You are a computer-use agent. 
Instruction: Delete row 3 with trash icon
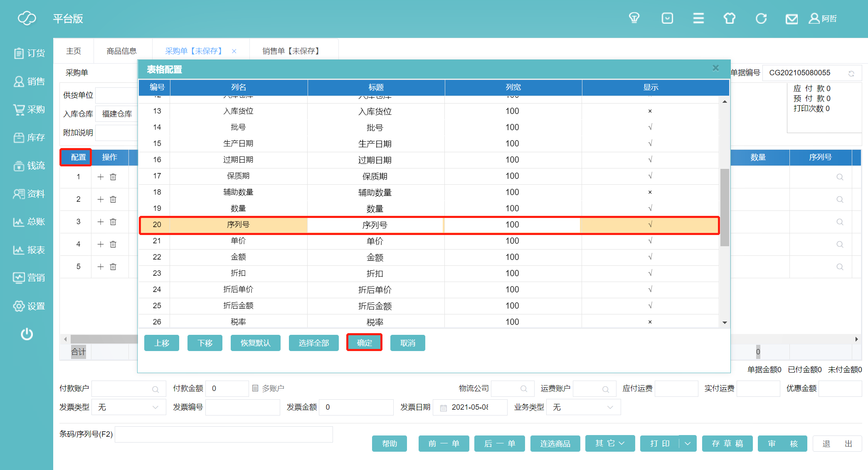click(113, 222)
